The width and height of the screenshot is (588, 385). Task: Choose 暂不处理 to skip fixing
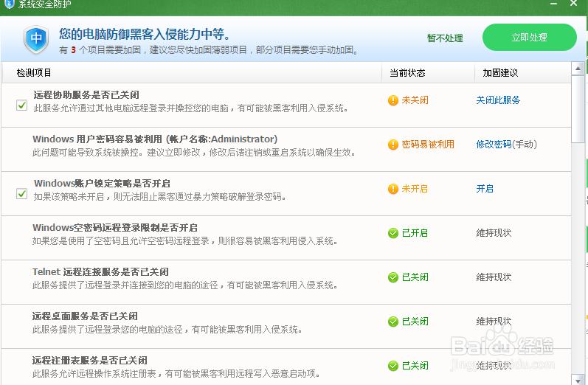(445, 38)
